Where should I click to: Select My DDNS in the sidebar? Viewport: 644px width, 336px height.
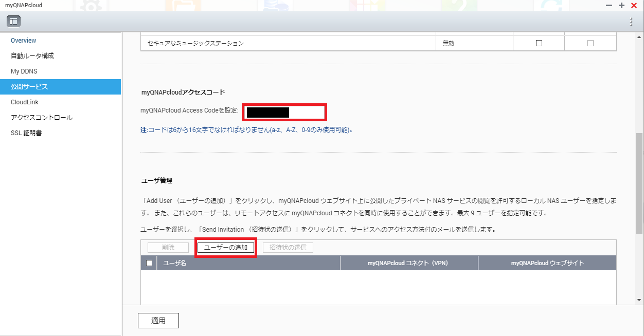(60, 71)
